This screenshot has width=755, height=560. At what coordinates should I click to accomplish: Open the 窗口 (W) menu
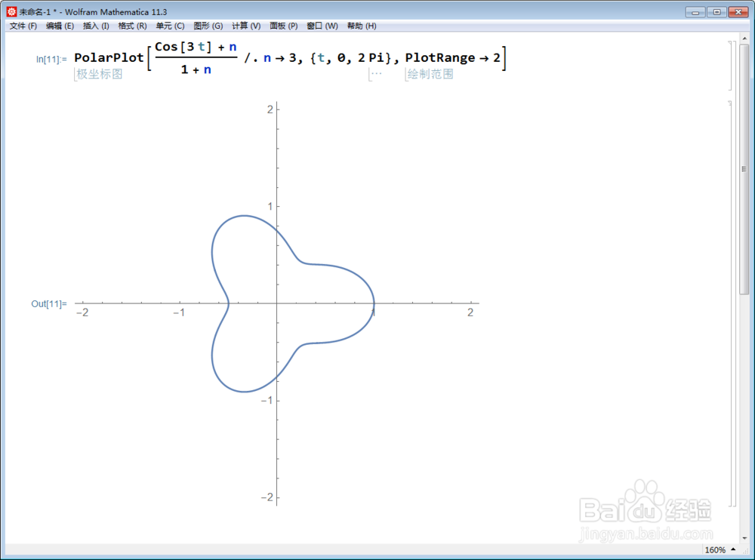click(x=322, y=26)
